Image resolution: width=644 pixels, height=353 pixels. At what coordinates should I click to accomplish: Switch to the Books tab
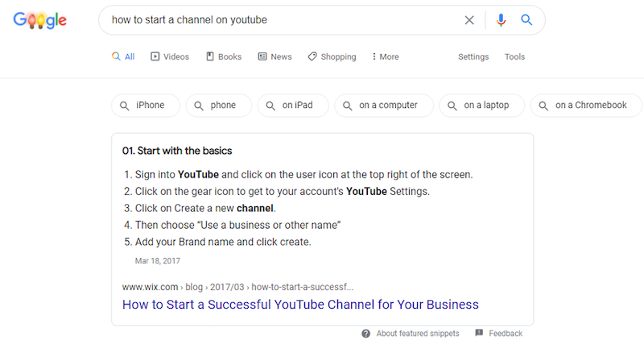tap(224, 57)
